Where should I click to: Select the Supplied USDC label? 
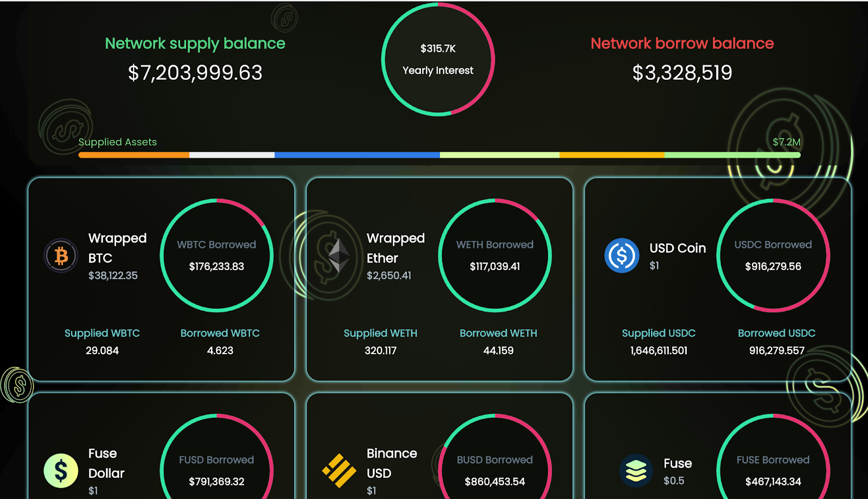(x=659, y=333)
